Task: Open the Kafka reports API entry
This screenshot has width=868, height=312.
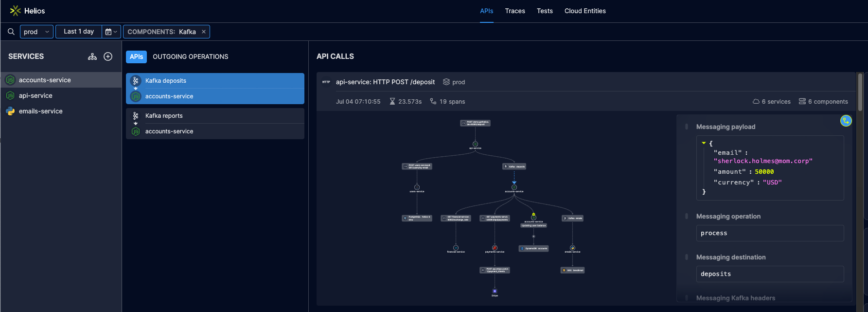Action: tap(215, 124)
